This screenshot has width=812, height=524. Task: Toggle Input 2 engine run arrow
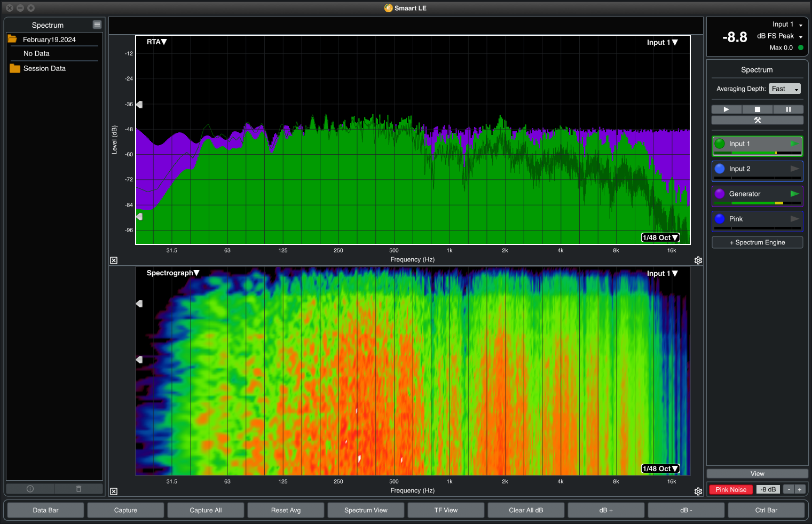(x=794, y=169)
